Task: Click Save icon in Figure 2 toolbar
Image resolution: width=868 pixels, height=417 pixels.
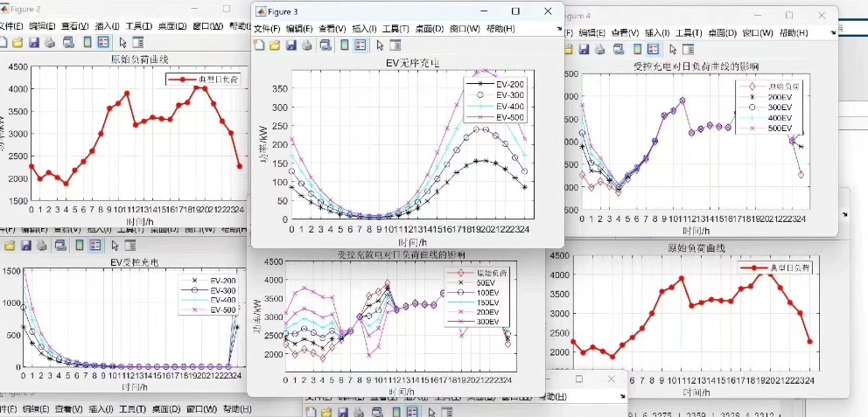Action: (33, 42)
